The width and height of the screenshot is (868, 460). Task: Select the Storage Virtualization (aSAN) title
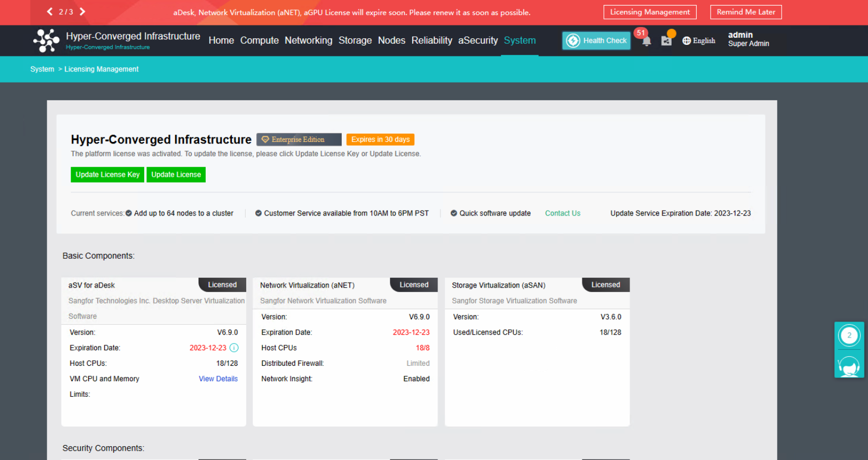pyautogui.click(x=499, y=285)
